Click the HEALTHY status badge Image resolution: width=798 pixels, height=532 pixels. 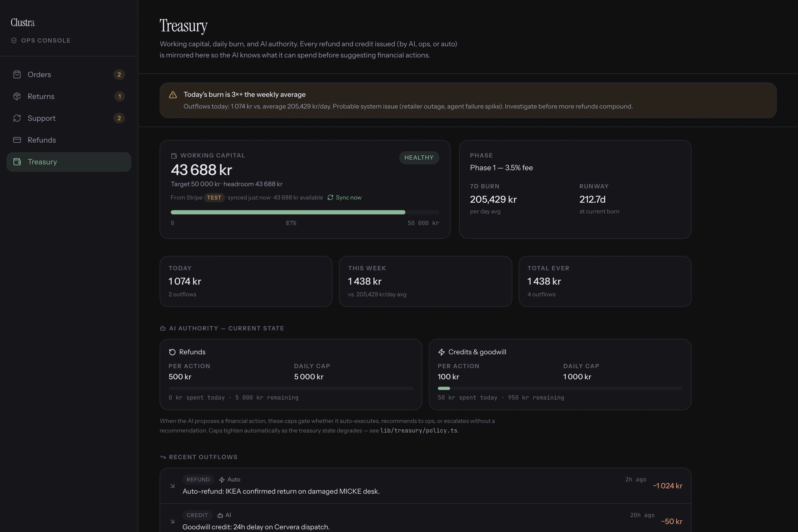419,157
